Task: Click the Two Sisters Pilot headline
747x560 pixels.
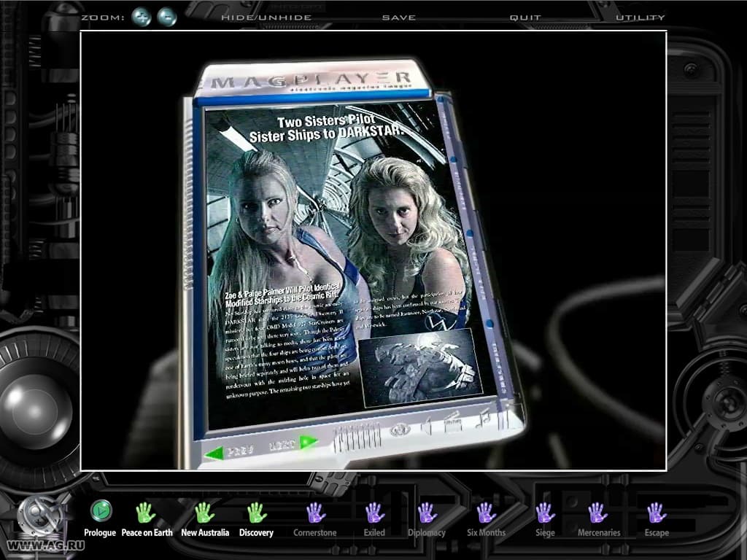Action: 327,128
